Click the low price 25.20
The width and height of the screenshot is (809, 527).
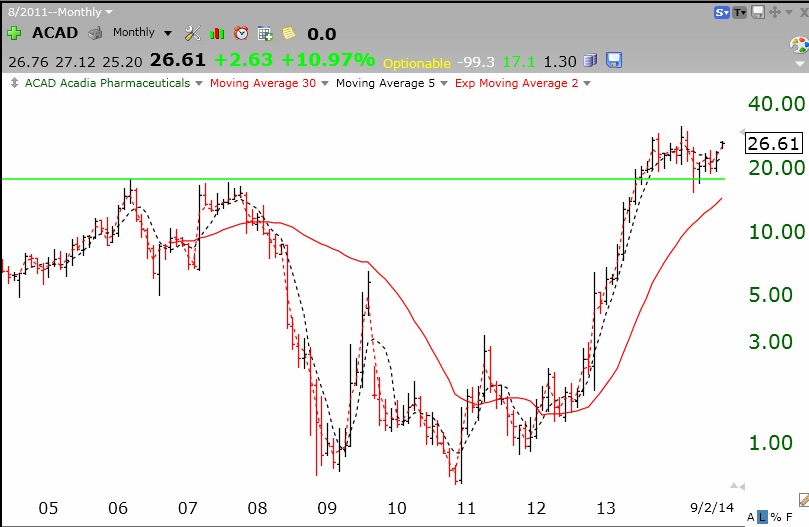pyautogui.click(x=122, y=62)
